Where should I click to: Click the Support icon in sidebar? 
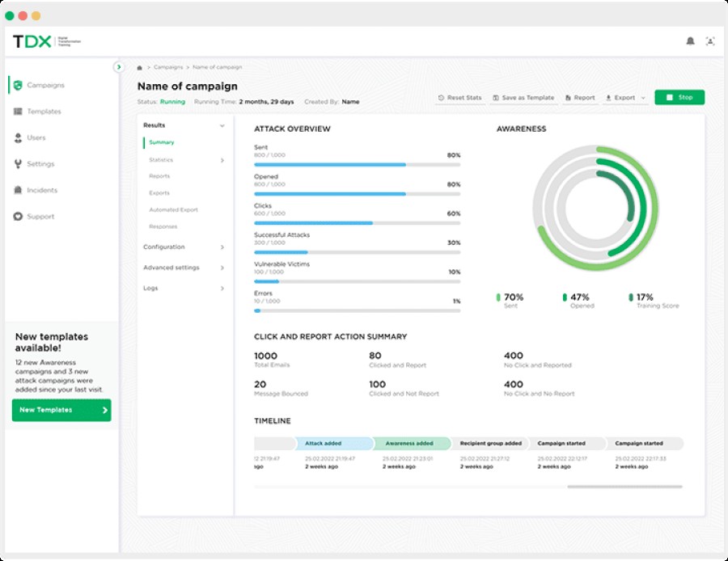point(18,217)
